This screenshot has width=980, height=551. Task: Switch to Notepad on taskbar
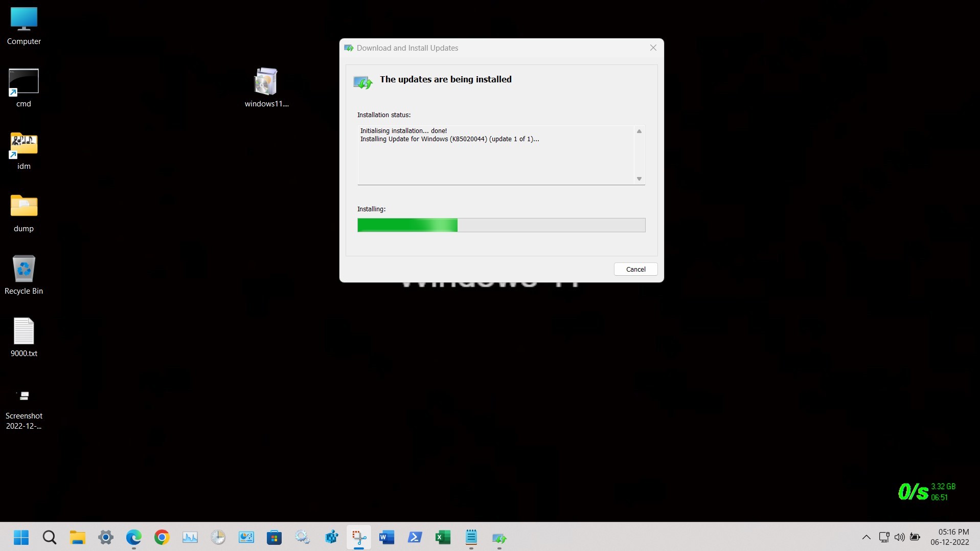click(471, 537)
